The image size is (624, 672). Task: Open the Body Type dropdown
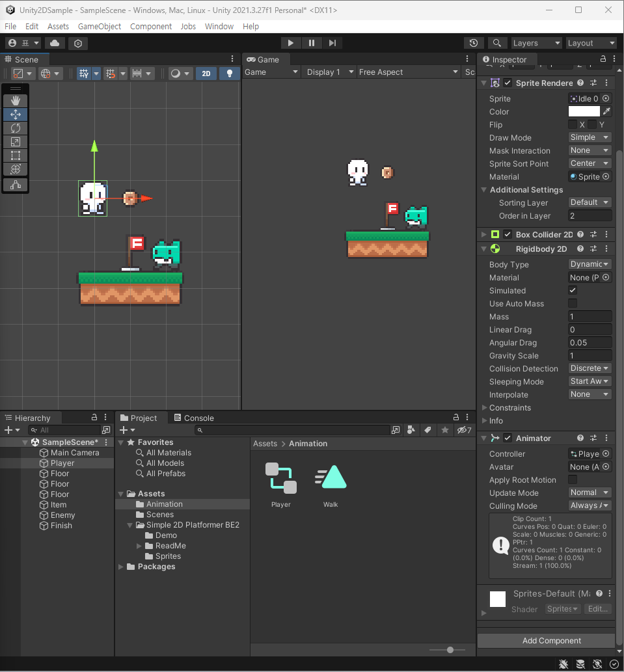coord(590,264)
